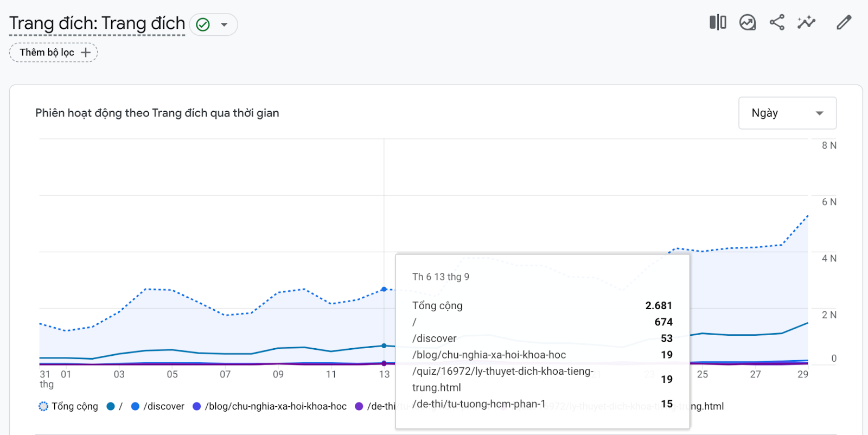Click the x-axis label 27

pyautogui.click(x=755, y=374)
